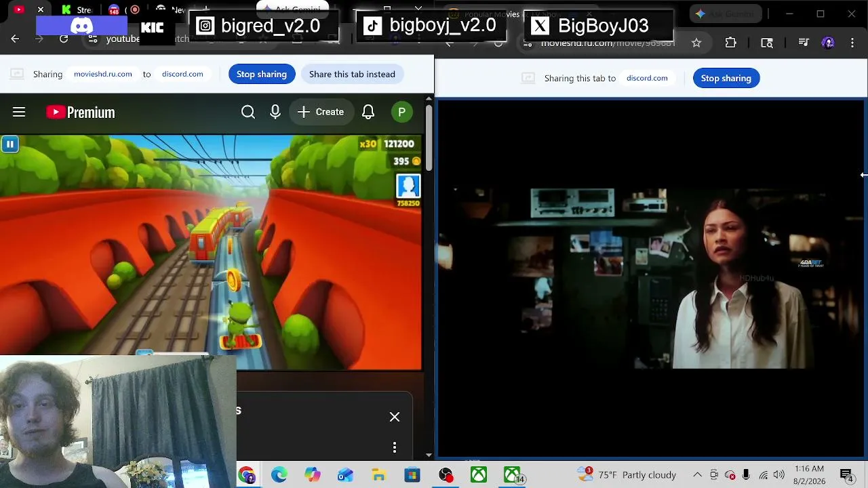
Task: Open Google Chrome from the taskbar
Action: click(247, 475)
